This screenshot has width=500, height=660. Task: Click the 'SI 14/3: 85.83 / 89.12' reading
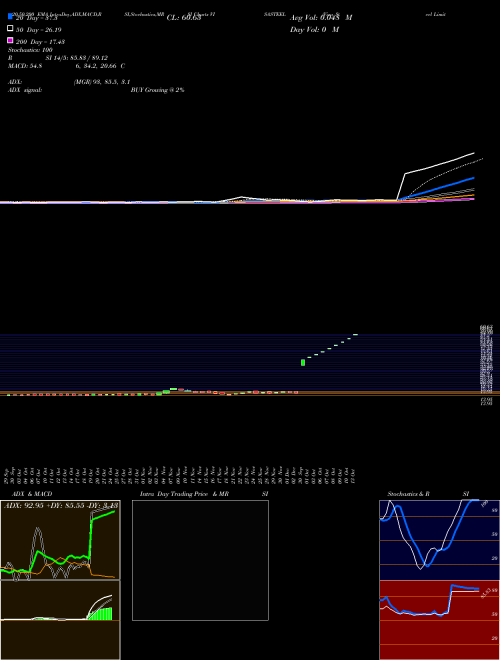coord(75,58)
